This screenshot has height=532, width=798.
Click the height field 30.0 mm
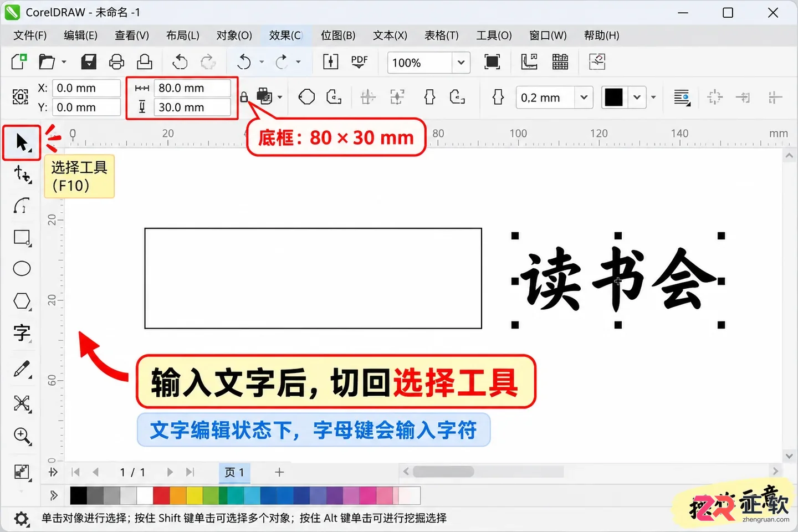[192, 108]
